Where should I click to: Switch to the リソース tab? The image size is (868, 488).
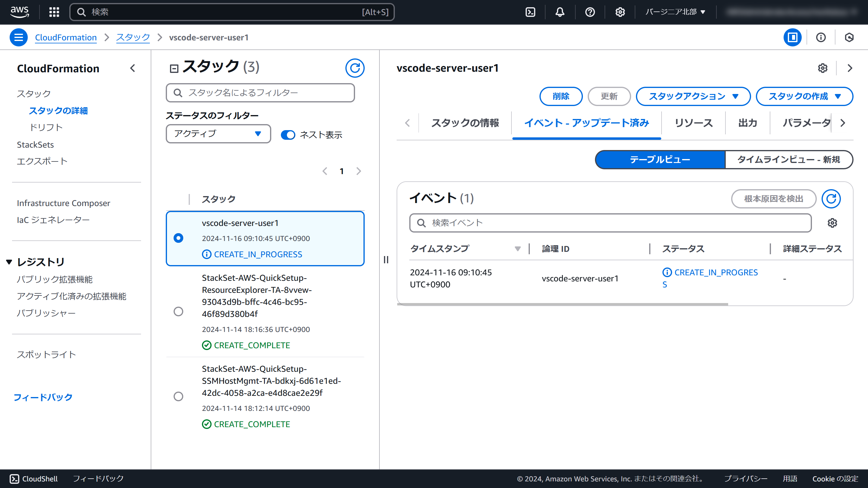(693, 123)
